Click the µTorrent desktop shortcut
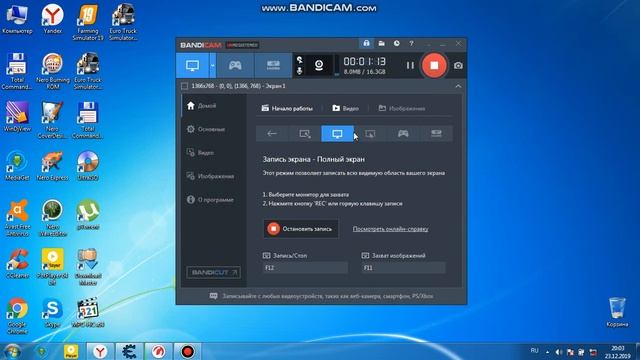This screenshot has width=640, height=360. [88, 215]
